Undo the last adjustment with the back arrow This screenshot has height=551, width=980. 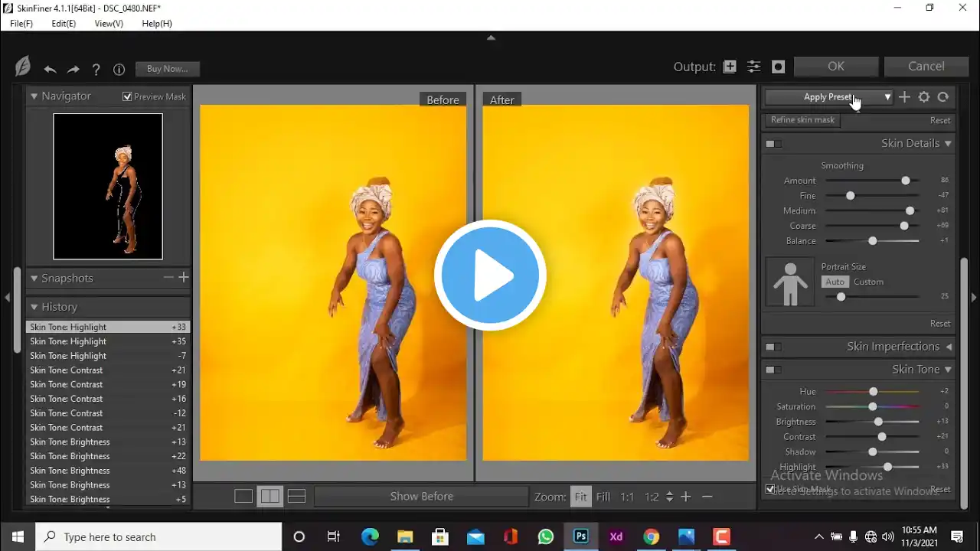(x=50, y=70)
